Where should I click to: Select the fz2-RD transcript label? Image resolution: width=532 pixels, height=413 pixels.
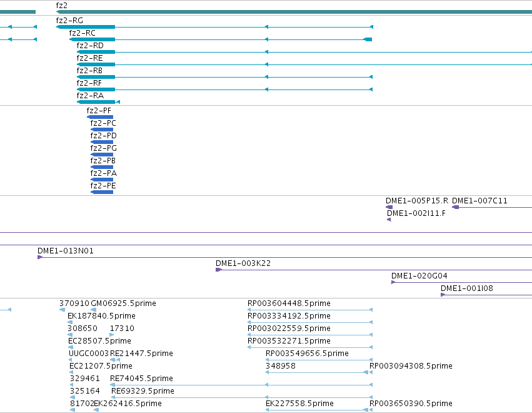[x=90, y=46]
